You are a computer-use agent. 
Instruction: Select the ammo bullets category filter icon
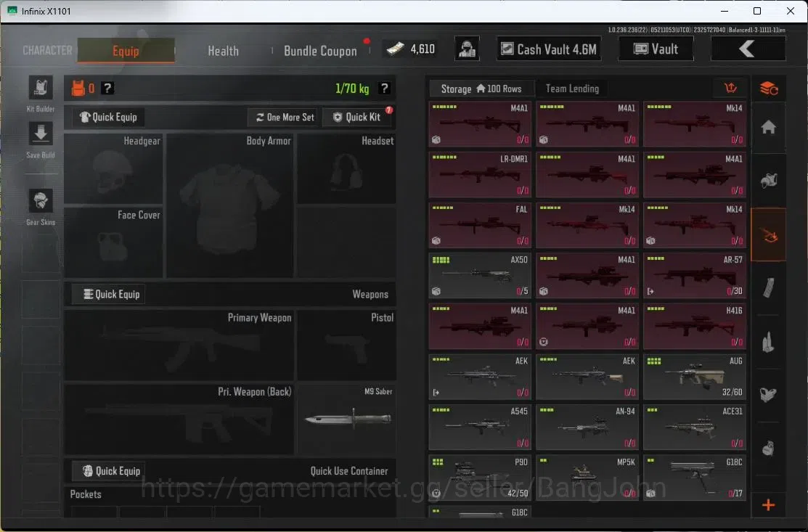pos(768,341)
